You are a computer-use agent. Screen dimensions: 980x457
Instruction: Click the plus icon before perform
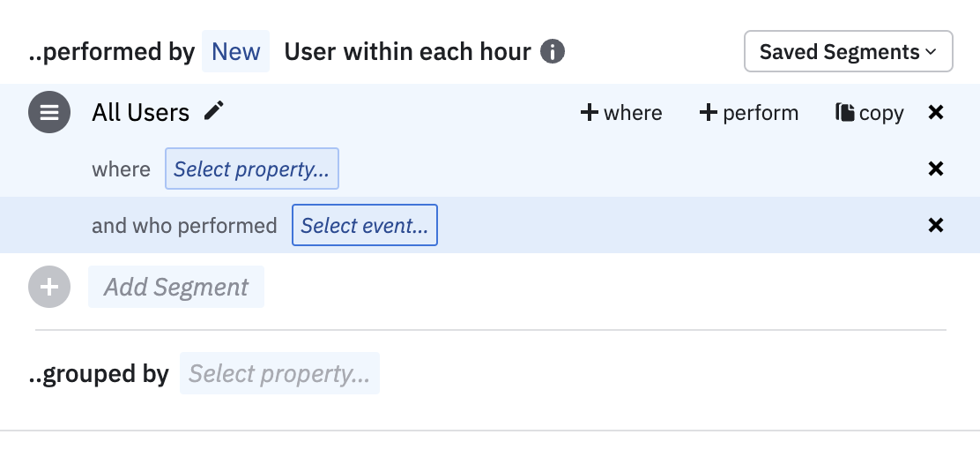click(x=708, y=113)
